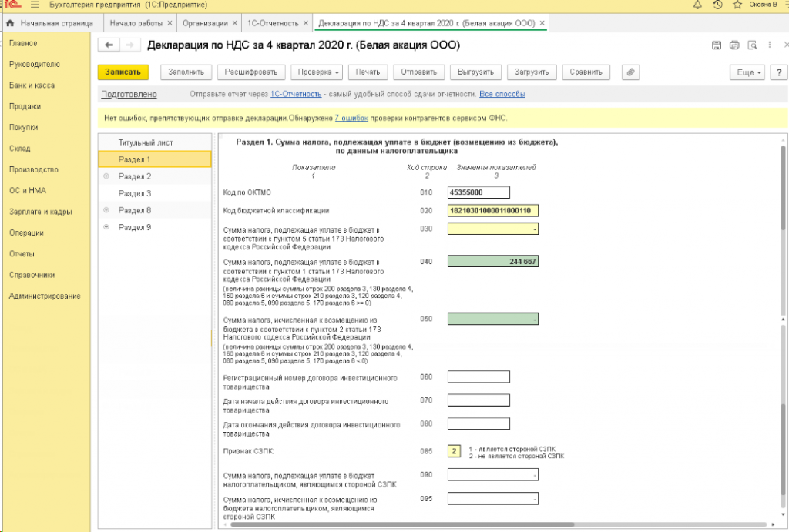
Task: Open Покупки section in sidebar
Action: click(24, 128)
